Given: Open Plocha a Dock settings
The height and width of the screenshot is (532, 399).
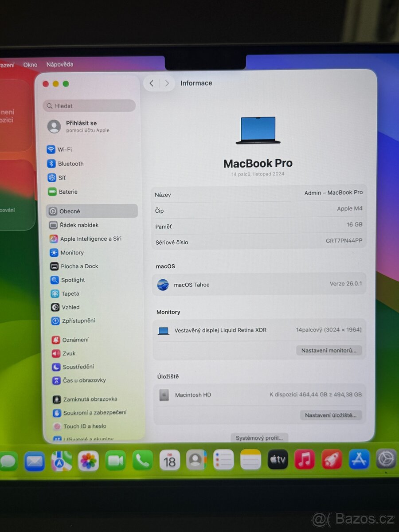Looking at the screenshot, I should click(x=74, y=266).
